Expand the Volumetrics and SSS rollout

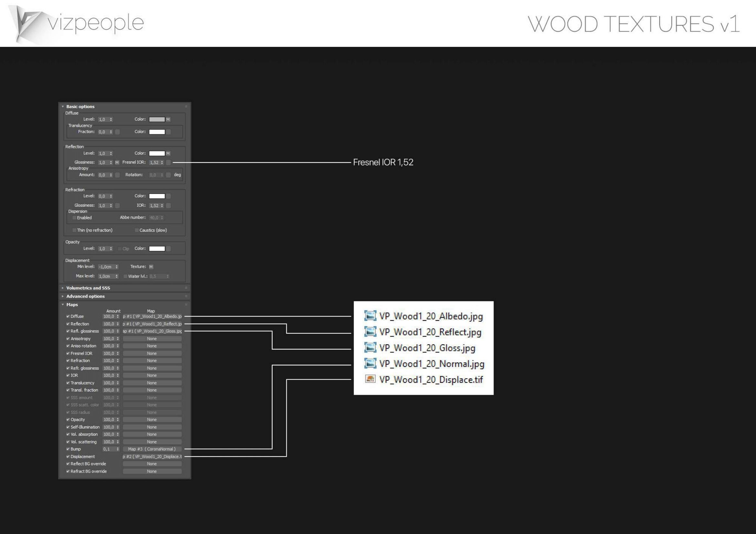[88, 288]
